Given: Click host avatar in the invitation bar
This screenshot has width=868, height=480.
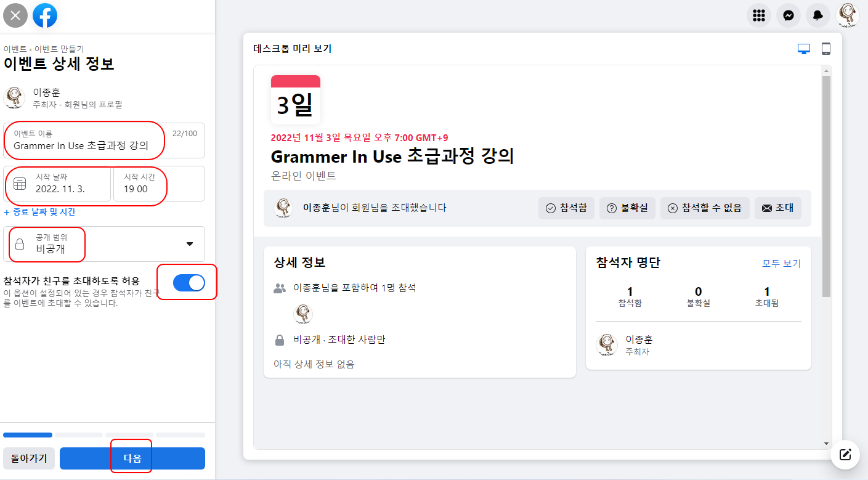Looking at the screenshot, I should pos(283,208).
